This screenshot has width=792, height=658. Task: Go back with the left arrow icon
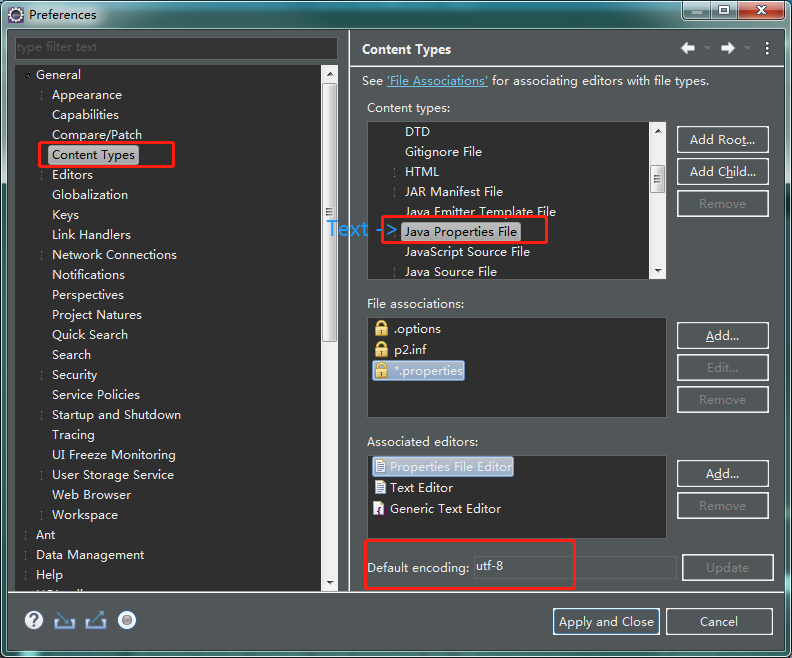point(688,48)
